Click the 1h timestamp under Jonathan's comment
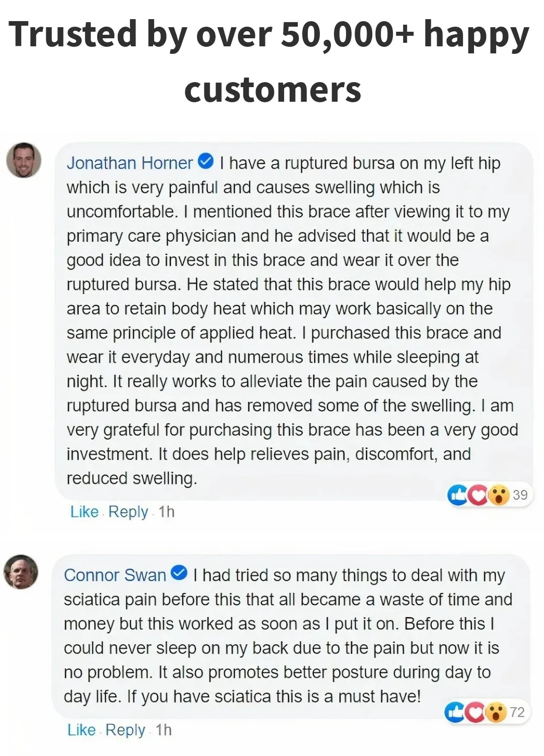 click(166, 512)
